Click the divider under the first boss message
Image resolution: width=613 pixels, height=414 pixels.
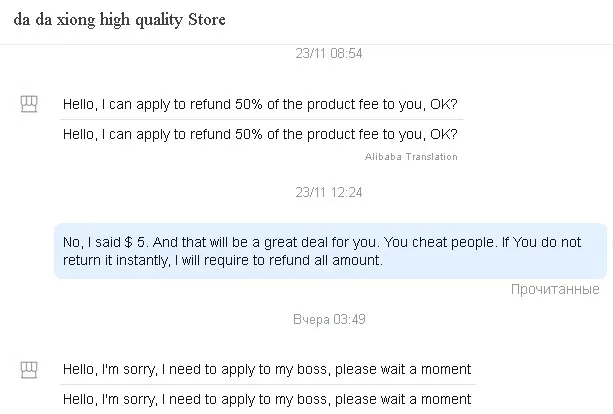click(266, 384)
